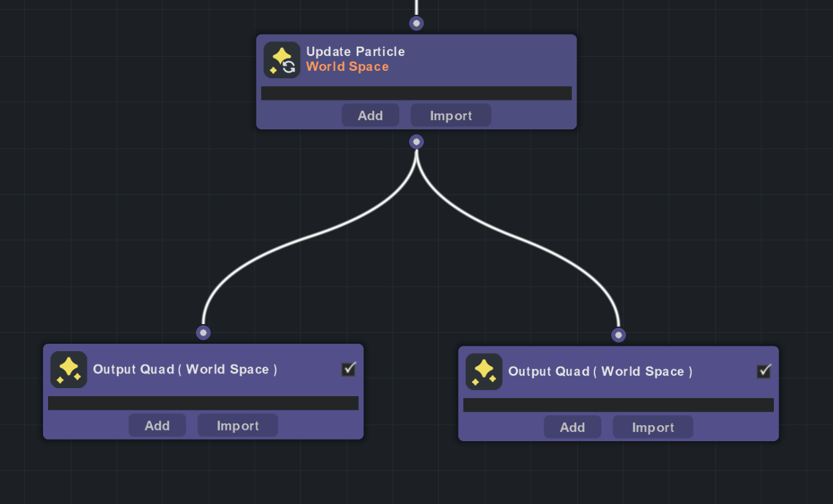This screenshot has height=504, width=833.
Task: Uncheck the right Output Quad enable box
Action: coord(763,372)
